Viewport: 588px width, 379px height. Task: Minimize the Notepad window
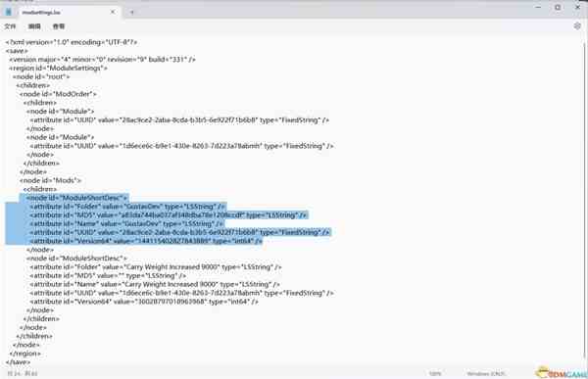(x=538, y=7)
